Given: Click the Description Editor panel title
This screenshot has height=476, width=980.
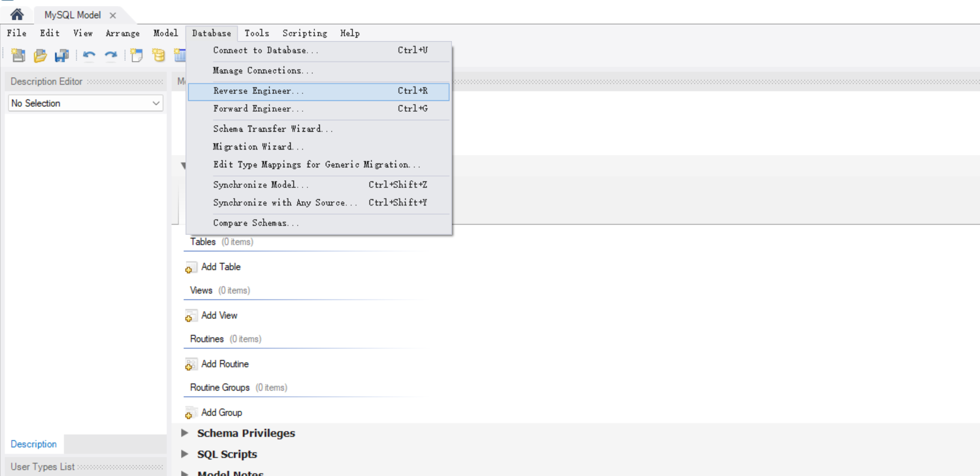Looking at the screenshot, I should point(46,81).
